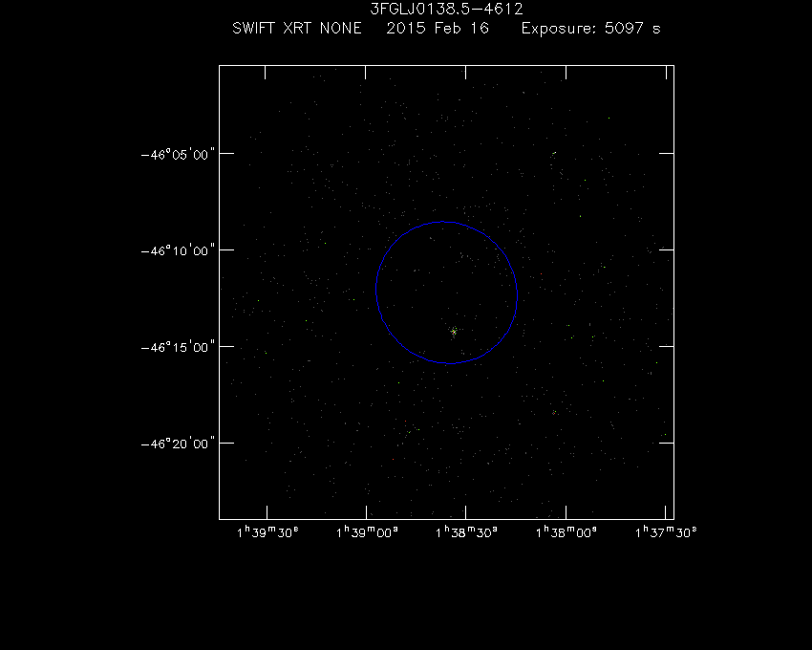Click the -46°15'00" declination label
Viewport: 812px width, 650px height.
pyautogui.click(x=178, y=347)
